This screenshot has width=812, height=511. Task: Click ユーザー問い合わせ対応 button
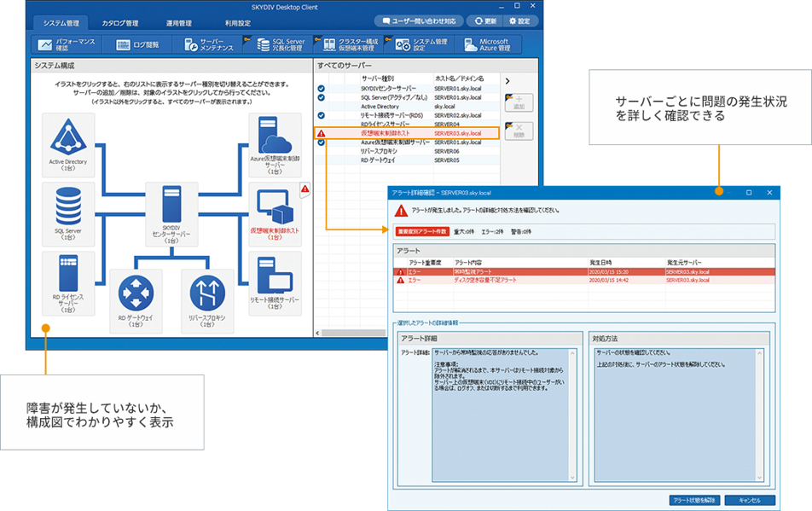point(419,21)
